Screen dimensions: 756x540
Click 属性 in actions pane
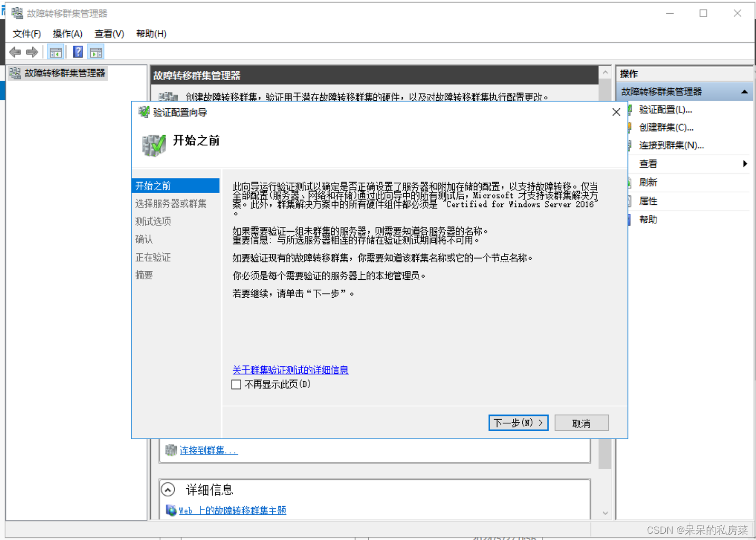[648, 201]
